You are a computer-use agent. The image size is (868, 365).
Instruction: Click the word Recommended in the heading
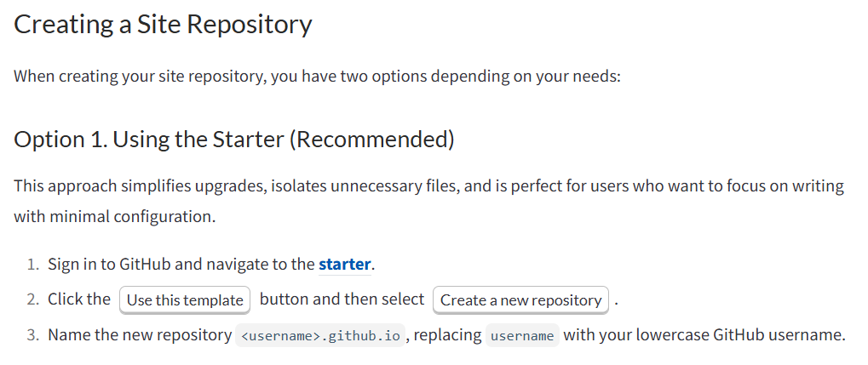coord(372,139)
